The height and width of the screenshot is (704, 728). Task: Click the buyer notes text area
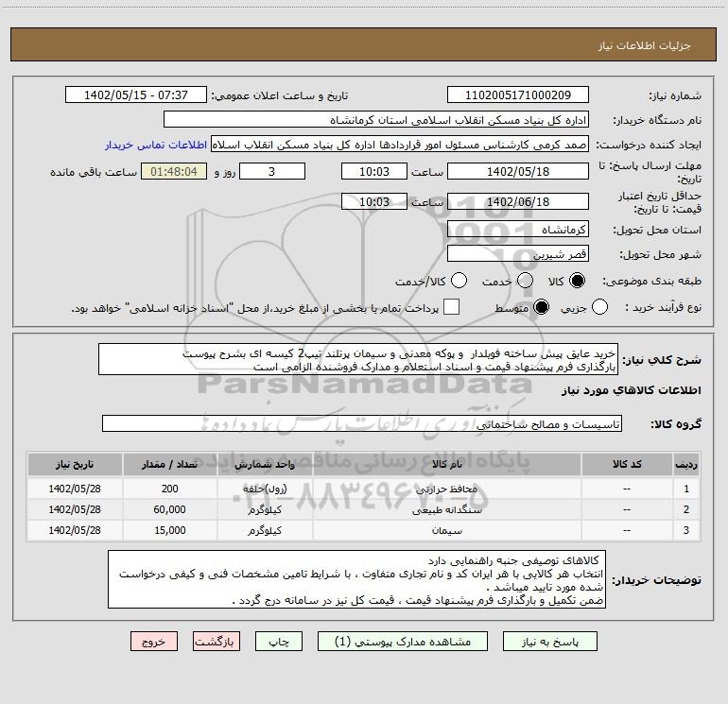[x=356, y=579]
